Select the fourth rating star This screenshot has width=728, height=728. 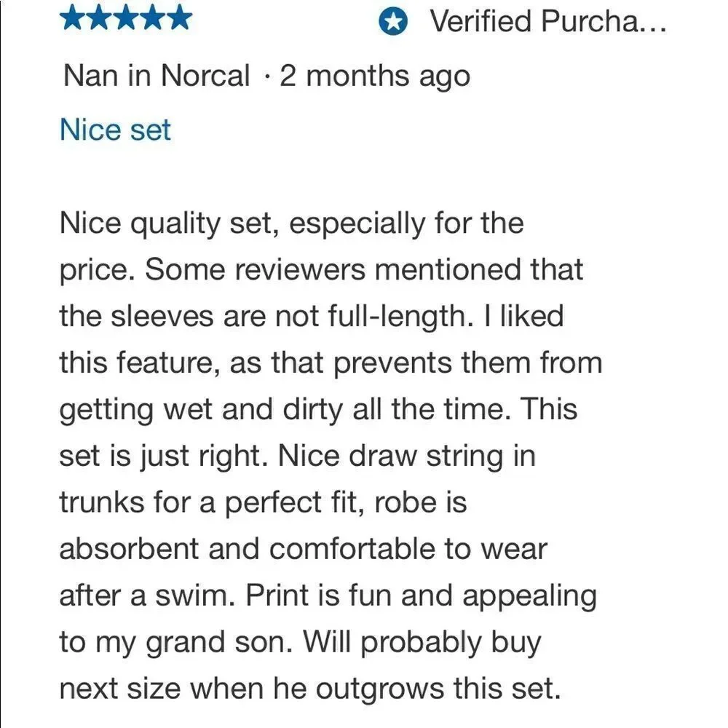152,19
